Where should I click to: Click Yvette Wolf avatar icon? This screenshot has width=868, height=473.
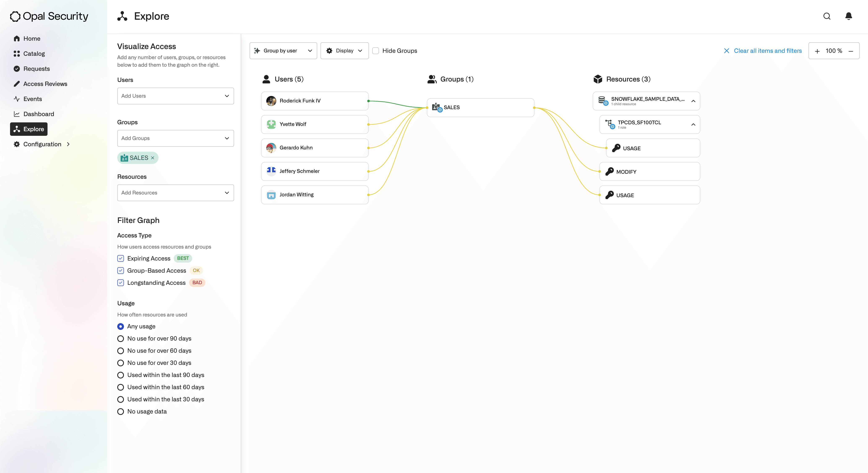point(271,124)
